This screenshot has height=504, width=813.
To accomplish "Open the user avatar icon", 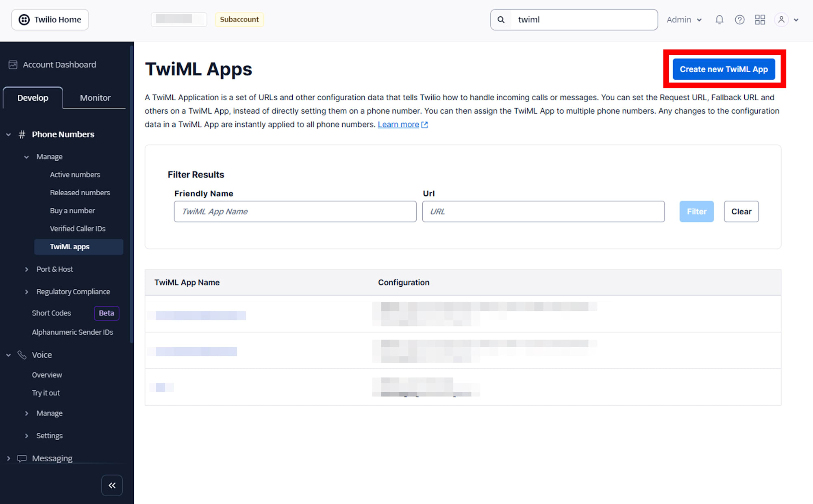I will click(781, 19).
